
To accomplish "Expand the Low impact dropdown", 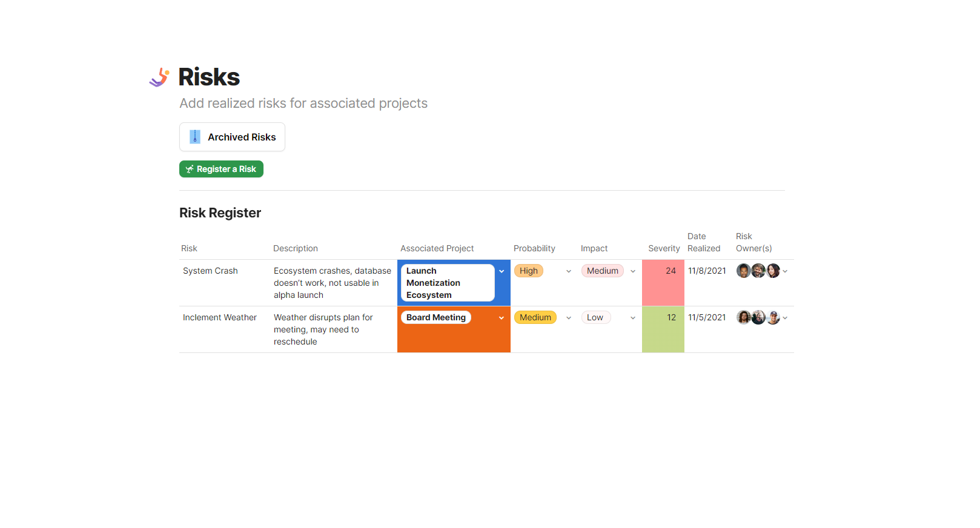I will point(633,318).
